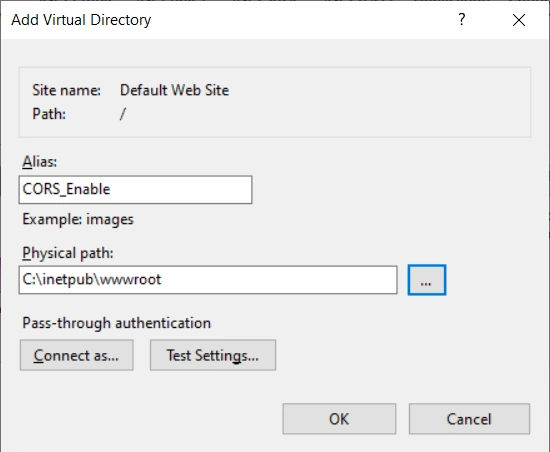Screen dimensions: 550x452
Task: Click the slash path value
Action: point(122,114)
